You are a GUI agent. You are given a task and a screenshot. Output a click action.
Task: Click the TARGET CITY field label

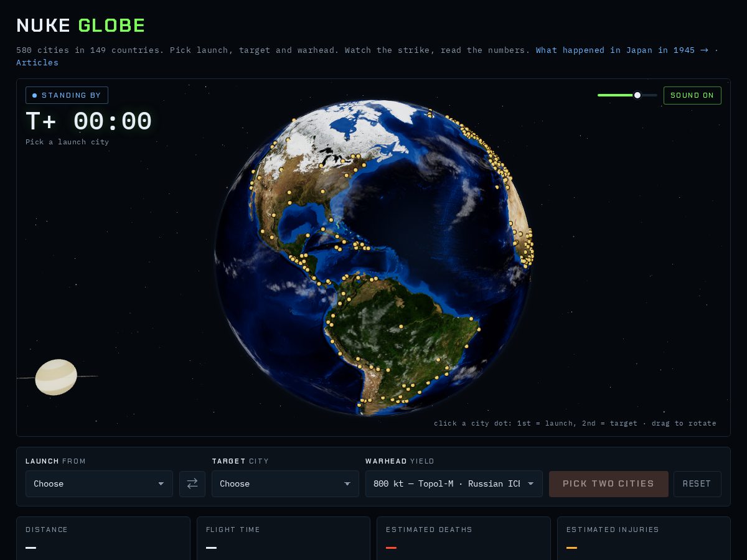pyautogui.click(x=240, y=461)
